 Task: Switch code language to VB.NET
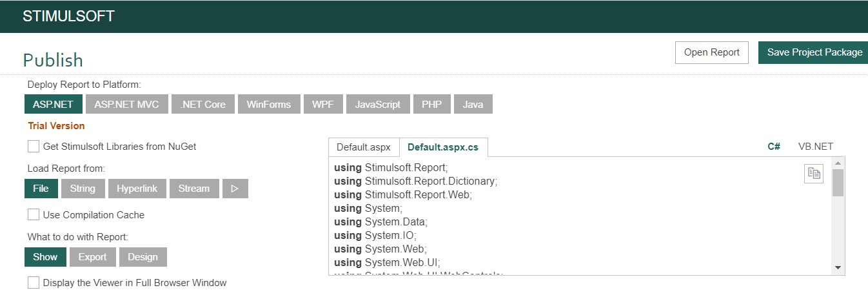(815, 147)
